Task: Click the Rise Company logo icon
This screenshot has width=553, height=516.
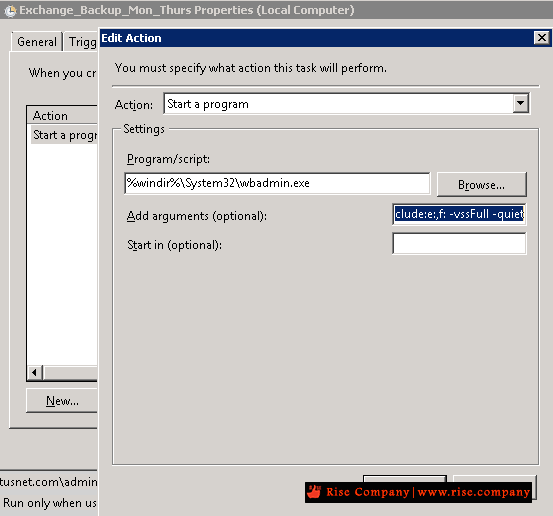Action: [314, 491]
